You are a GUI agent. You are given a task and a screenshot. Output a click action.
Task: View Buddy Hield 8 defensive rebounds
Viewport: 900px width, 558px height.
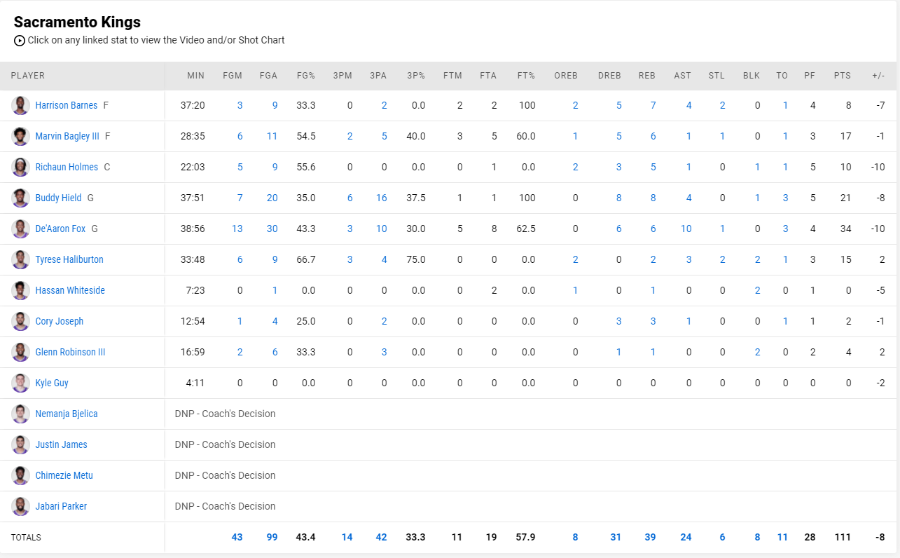click(619, 198)
